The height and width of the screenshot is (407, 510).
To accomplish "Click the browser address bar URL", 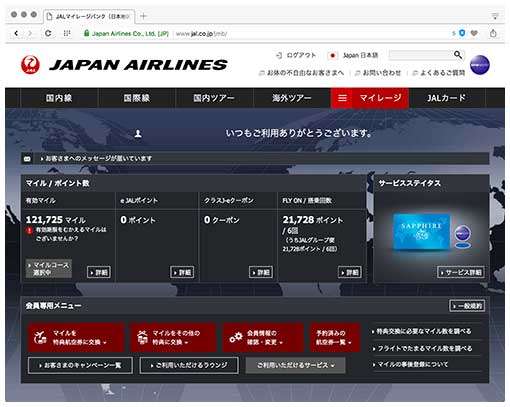I will tap(201, 33).
